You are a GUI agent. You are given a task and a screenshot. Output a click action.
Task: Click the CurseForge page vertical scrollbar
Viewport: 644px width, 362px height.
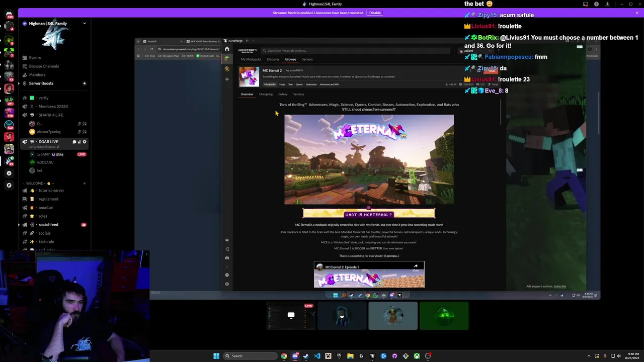pos(501,112)
